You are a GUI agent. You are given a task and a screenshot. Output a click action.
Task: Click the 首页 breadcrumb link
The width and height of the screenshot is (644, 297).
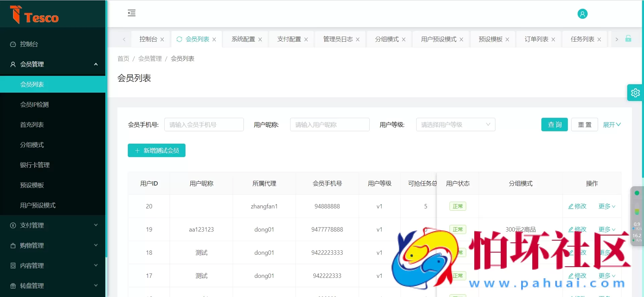(x=123, y=59)
